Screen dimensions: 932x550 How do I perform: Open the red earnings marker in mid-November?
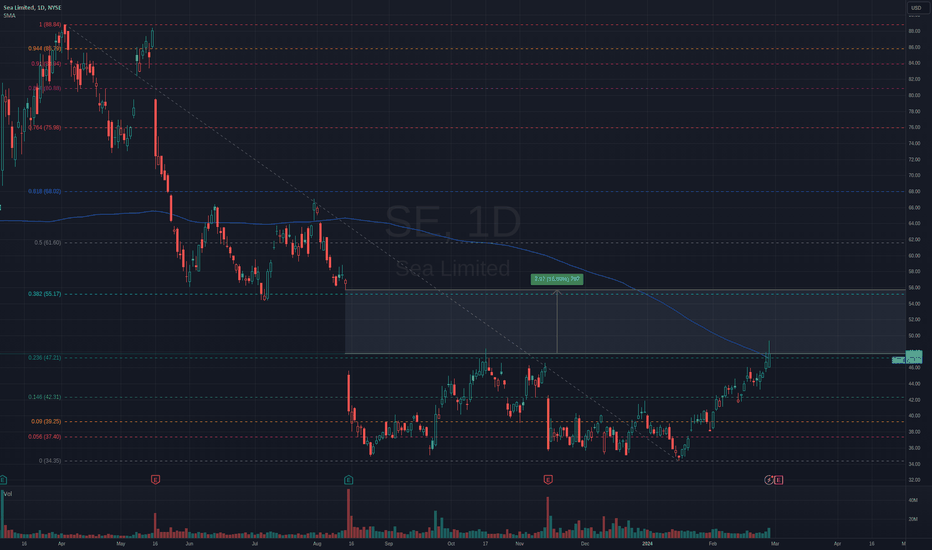(x=548, y=479)
